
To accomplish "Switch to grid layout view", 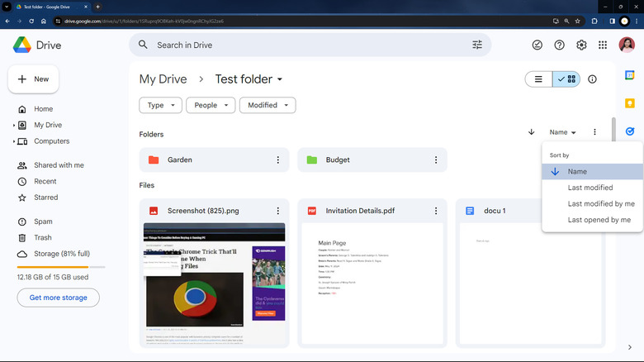I will coord(567,79).
